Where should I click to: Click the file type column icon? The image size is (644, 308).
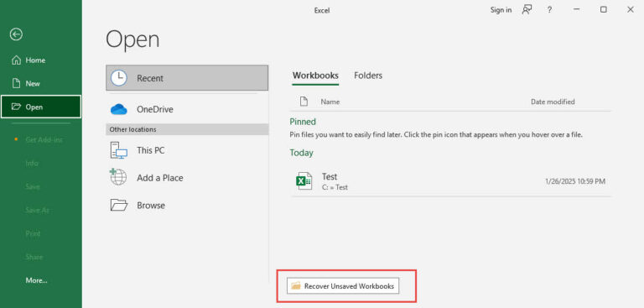[304, 102]
